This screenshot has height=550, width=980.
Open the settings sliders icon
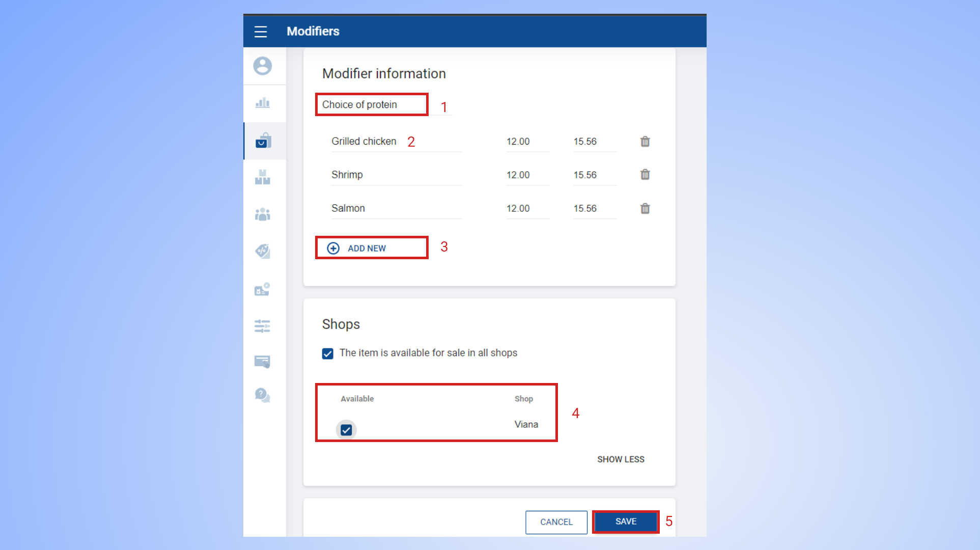263,326
